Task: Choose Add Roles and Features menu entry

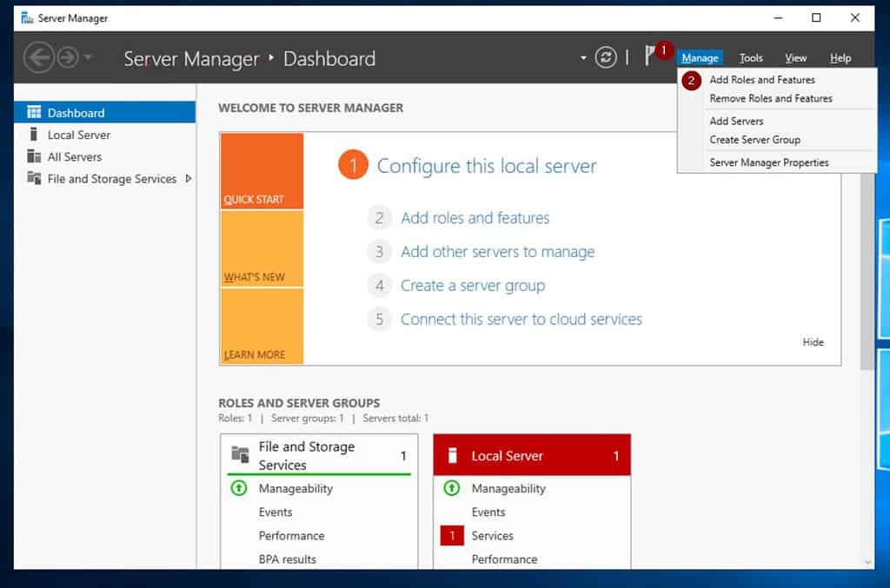Action: click(761, 80)
